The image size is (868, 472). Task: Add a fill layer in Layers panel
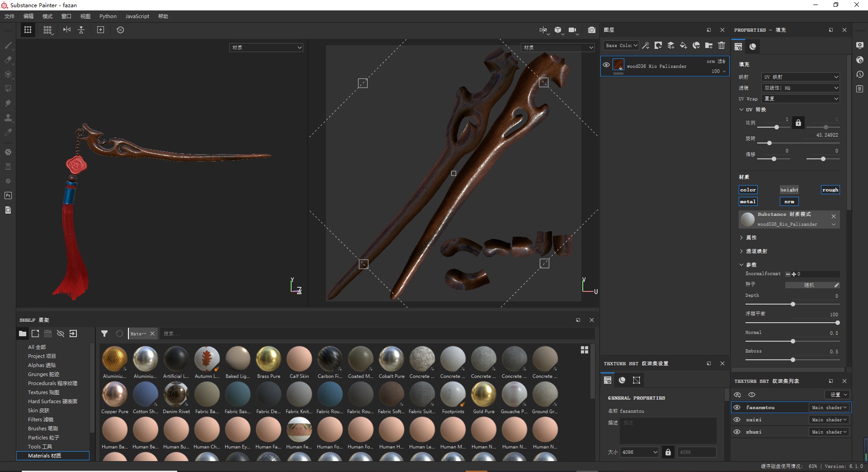(x=684, y=45)
